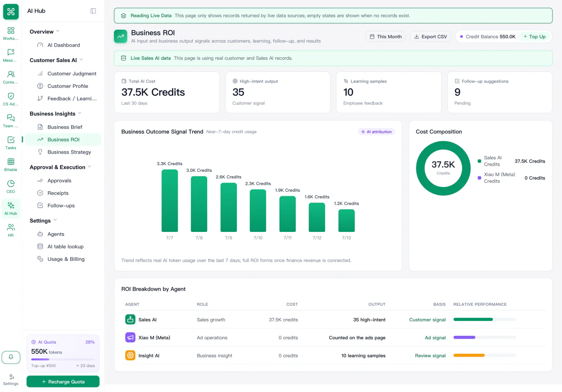Click Review signal link in Insight AI row
Image resolution: width=562 pixels, height=392 pixels.
[x=430, y=356]
